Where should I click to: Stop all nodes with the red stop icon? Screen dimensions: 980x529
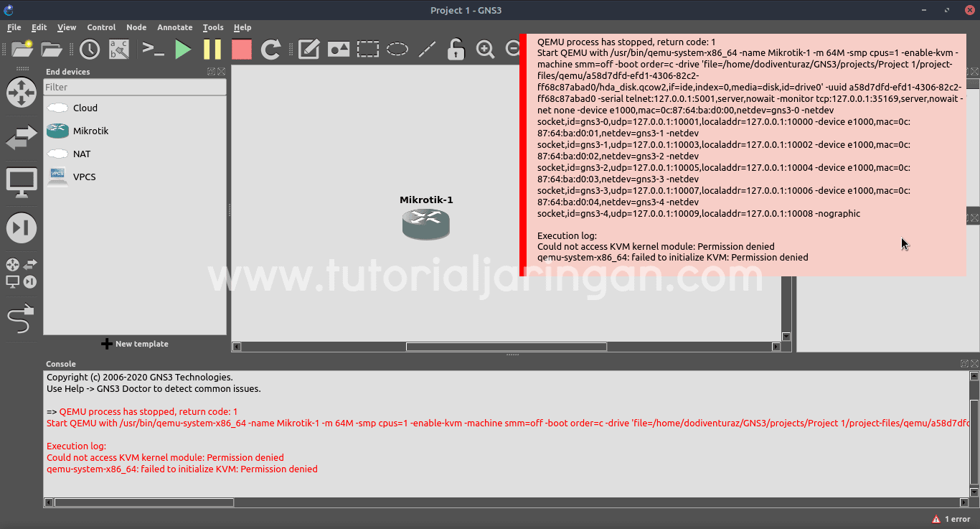click(x=241, y=50)
